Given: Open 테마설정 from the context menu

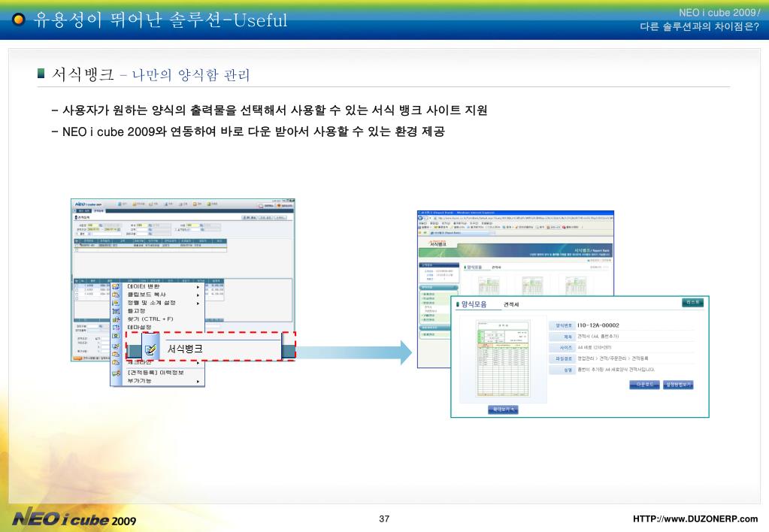Looking at the screenshot, I should (x=139, y=327).
